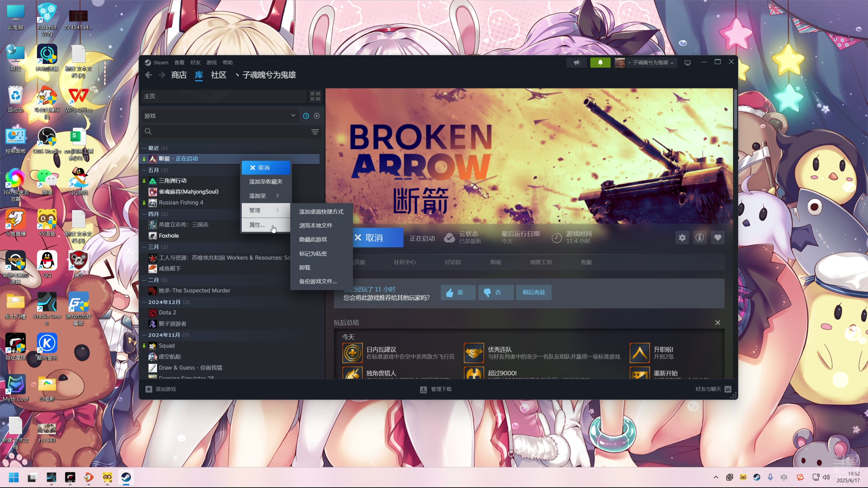The width and height of the screenshot is (868, 488).
Task: Select 取消 in the context menu
Action: click(266, 168)
